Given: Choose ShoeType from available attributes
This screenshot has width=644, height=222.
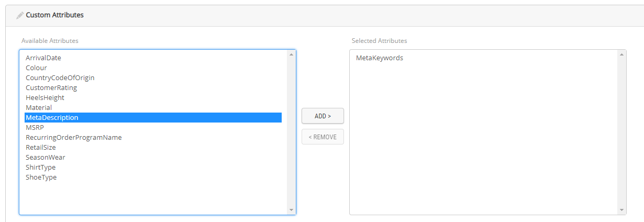Looking at the screenshot, I should [41, 177].
